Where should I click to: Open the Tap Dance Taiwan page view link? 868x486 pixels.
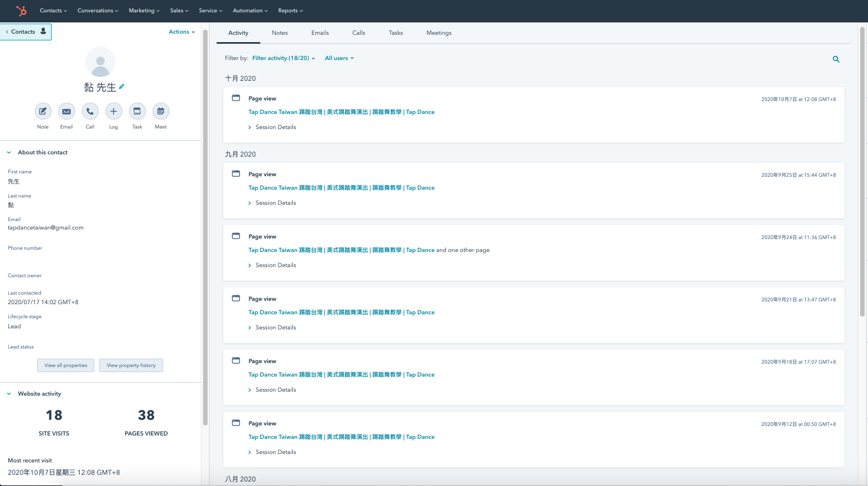pos(341,112)
